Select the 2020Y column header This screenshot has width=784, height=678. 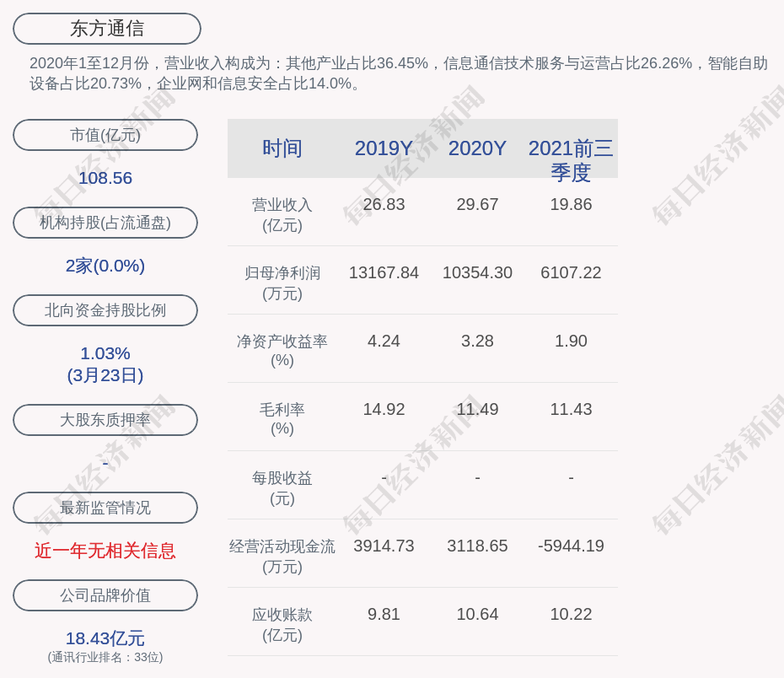click(x=477, y=148)
